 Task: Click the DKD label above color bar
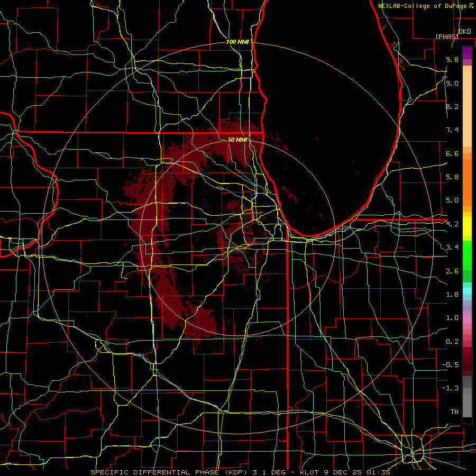[465, 32]
